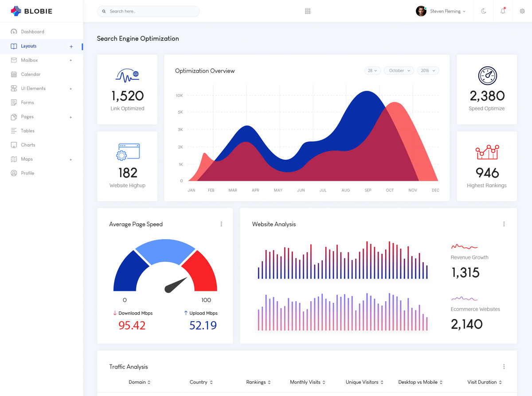Click the Blobie logo

pos(31,11)
